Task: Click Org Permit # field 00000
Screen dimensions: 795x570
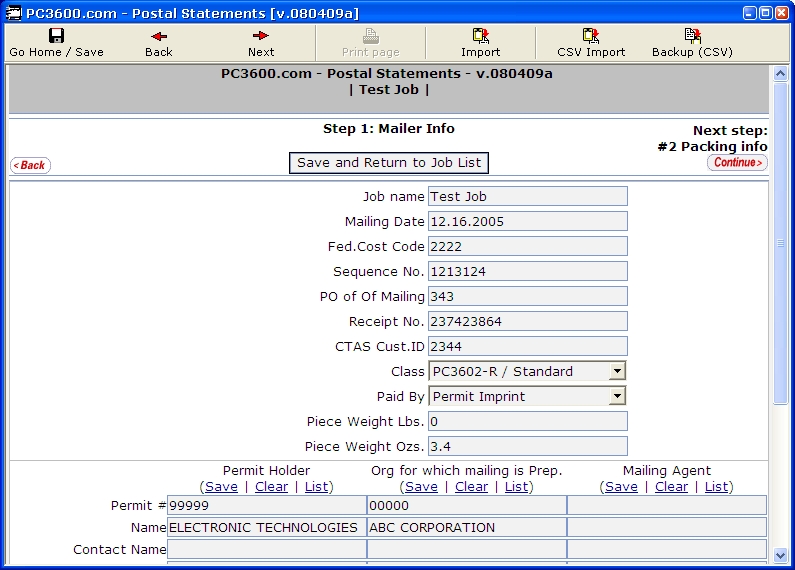Action: pyautogui.click(x=467, y=505)
